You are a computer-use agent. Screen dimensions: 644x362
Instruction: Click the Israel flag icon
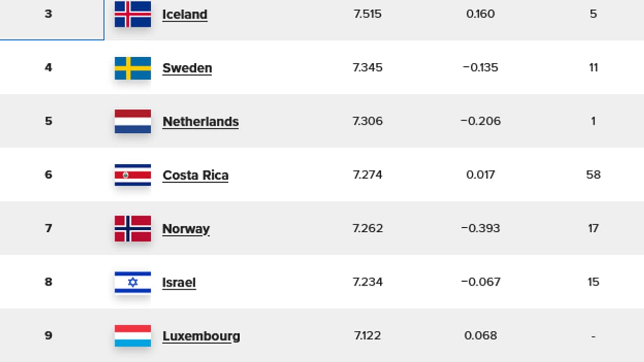pyautogui.click(x=132, y=282)
